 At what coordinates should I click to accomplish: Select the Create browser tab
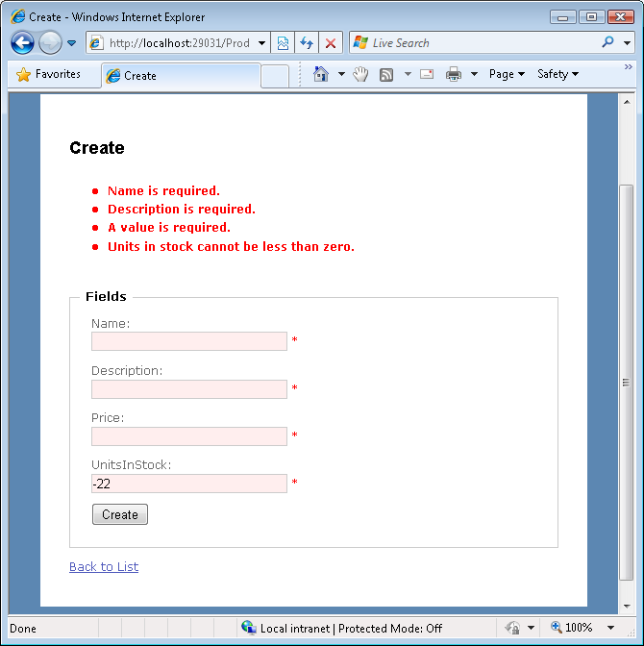pyautogui.click(x=181, y=76)
